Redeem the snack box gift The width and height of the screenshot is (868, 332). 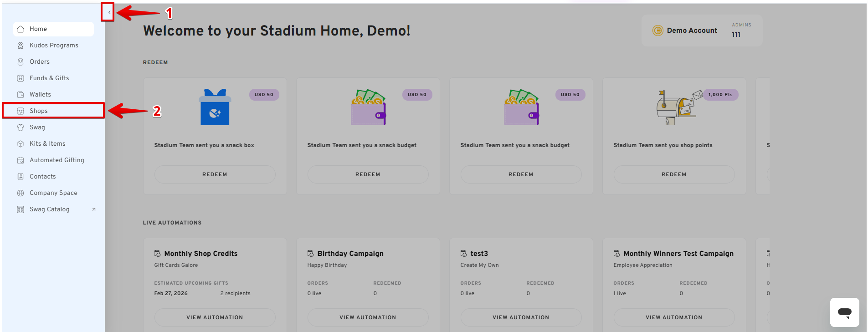(215, 174)
